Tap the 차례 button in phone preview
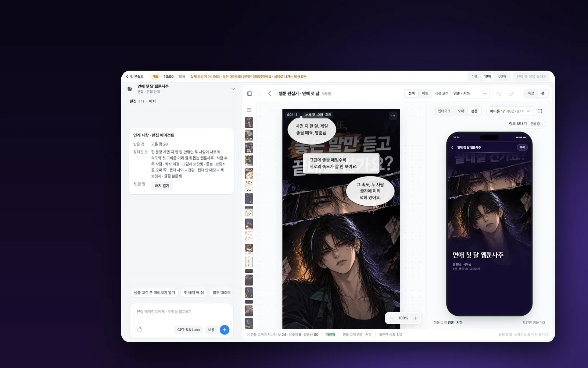Image resolution: width=588 pixels, height=368 pixels. [x=522, y=147]
